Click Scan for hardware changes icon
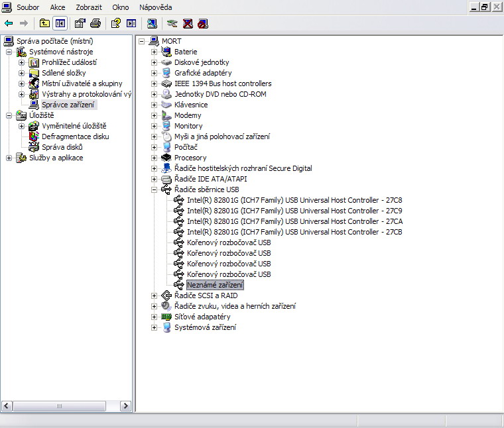504x428 pixels. pos(152,23)
